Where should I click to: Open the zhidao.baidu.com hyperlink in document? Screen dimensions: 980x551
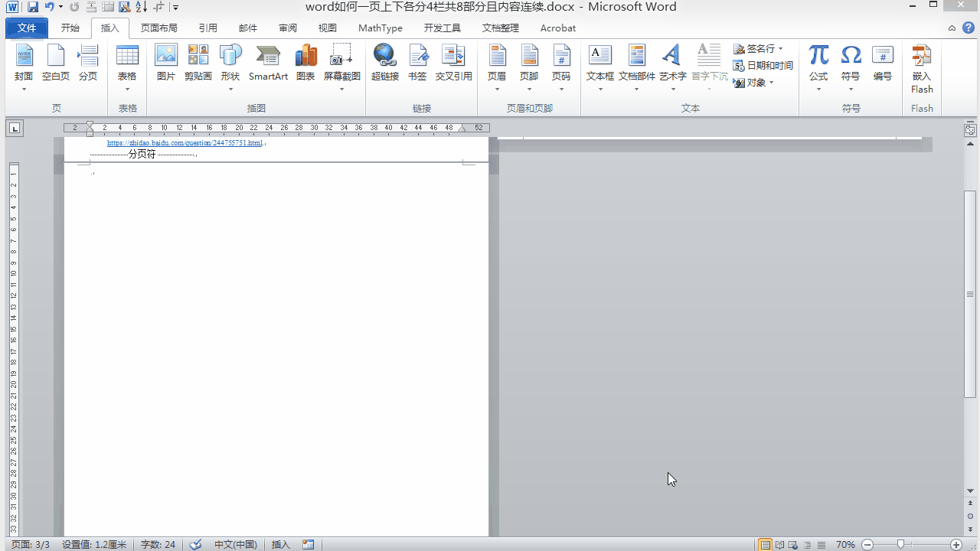click(x=185, y=143)
